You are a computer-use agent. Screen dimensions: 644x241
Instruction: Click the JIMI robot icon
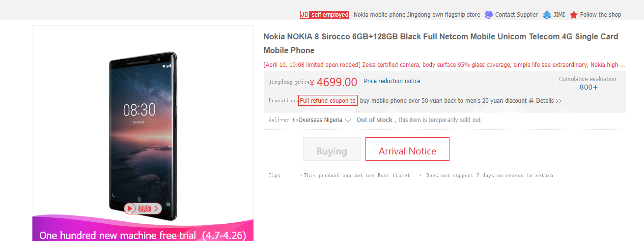pyautogui.click(x=547, y=15)
